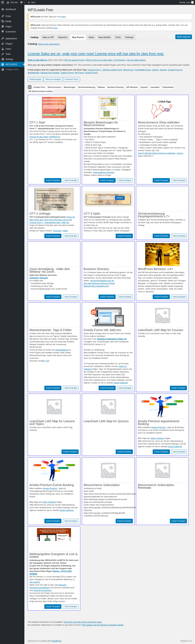This screenshot has height=644, width=195.
Task: Select the All catalog filter tag
Action: pos(30,87)
